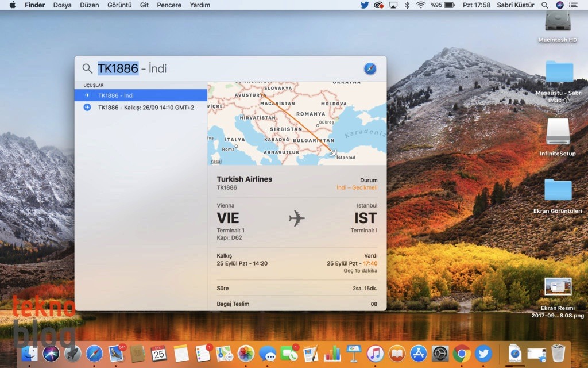Open the Görüntü menu
The width and height of the screenshot is (588, 368).
(x=119, y=5)
